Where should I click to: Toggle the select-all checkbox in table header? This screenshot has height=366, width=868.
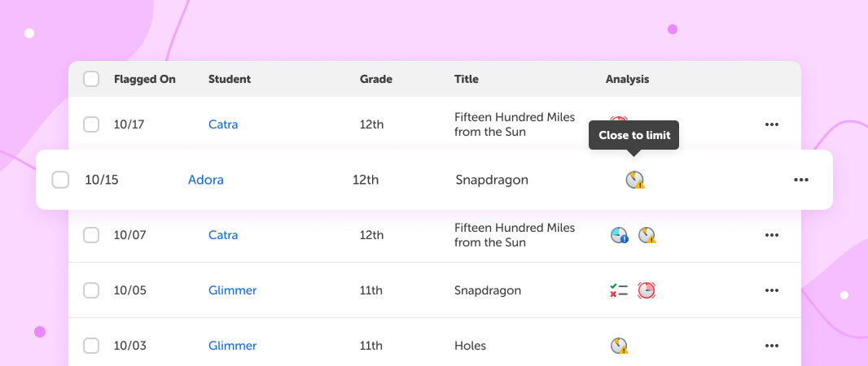pos(91,79)
